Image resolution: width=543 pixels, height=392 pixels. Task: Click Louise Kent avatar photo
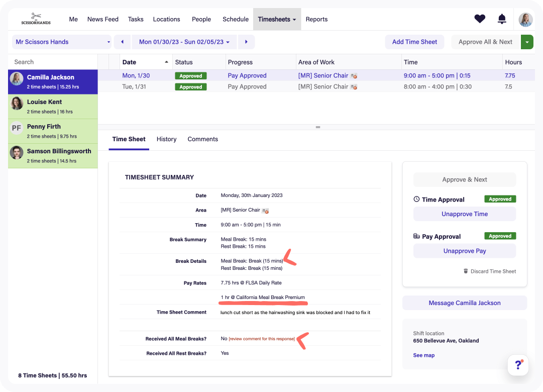click(17, 104)
